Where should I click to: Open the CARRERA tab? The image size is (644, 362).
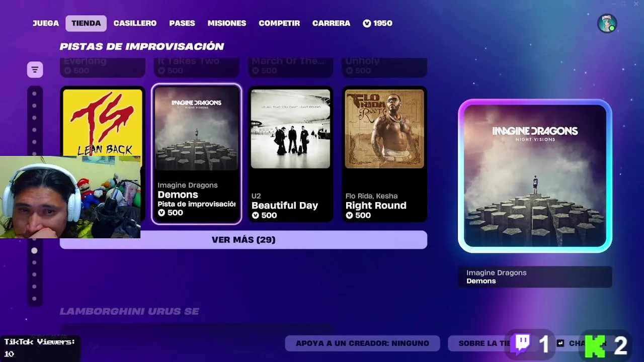pyautogui.click(x=331, y=23)
